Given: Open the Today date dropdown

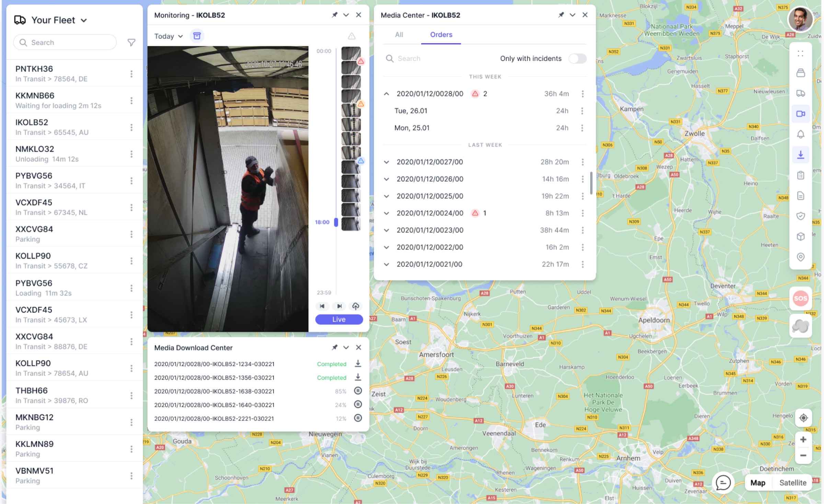Looking at the screenshot, I should (168, 36).
